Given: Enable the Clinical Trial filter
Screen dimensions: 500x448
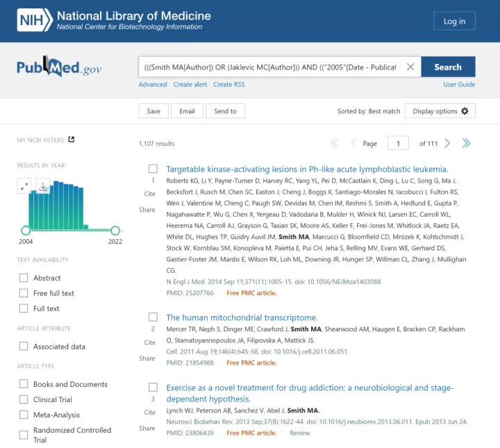Looking at the screenshot, I should point(24,399).
